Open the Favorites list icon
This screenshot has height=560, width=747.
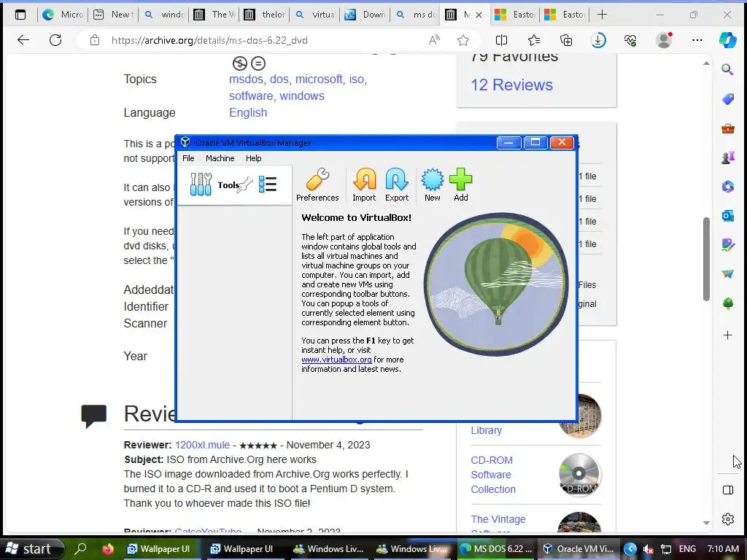coord(534,41)
